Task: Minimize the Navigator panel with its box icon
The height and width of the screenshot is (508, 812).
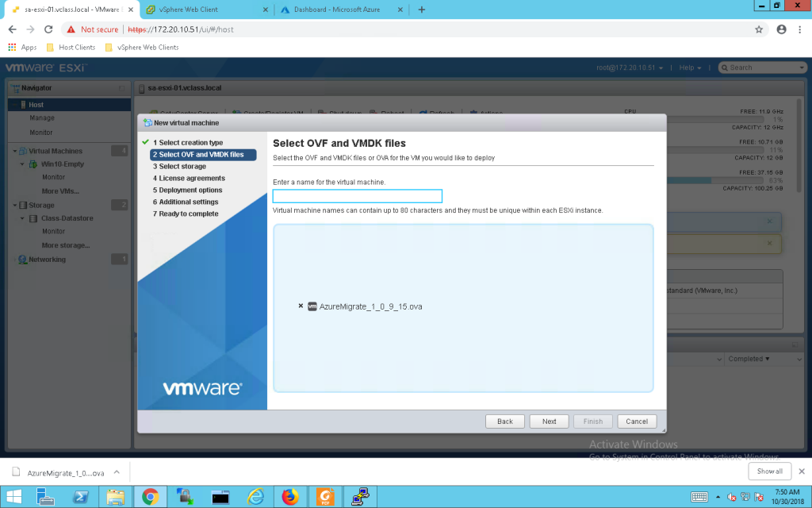Action: coord(121,88)
